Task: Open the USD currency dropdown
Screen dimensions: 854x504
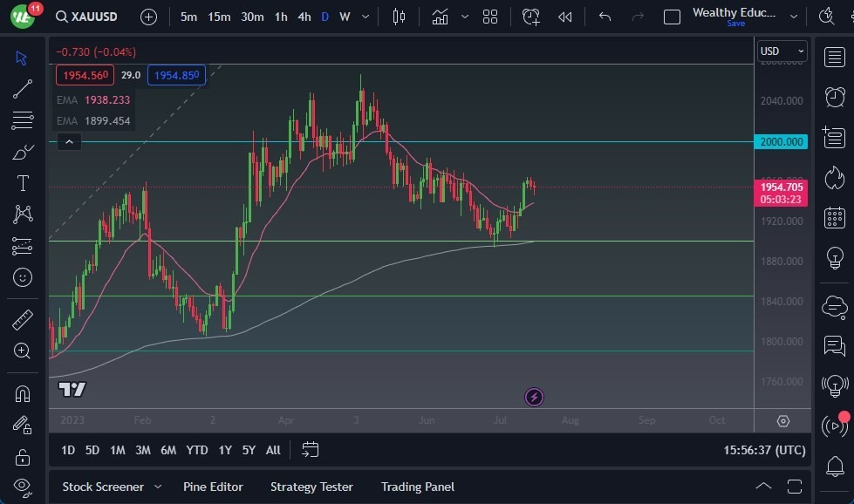Action: [782, 51]
